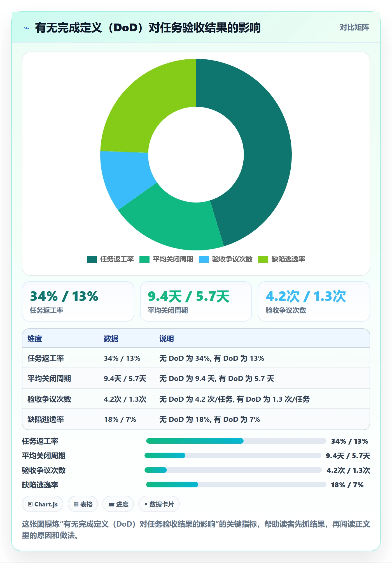
Task: Click the 数据 column header
Action: pos(111,339)
